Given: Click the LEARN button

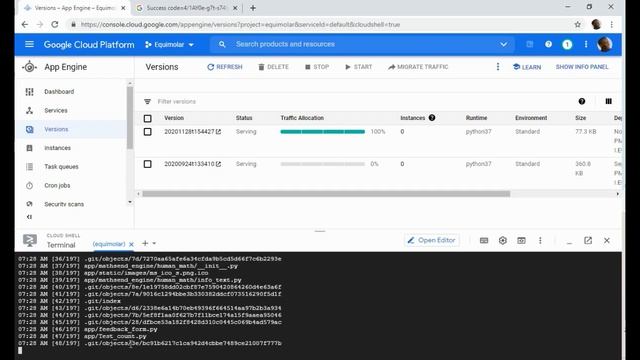Looking at the screenshot, I should pyautogui.click(x=527, y=67).
